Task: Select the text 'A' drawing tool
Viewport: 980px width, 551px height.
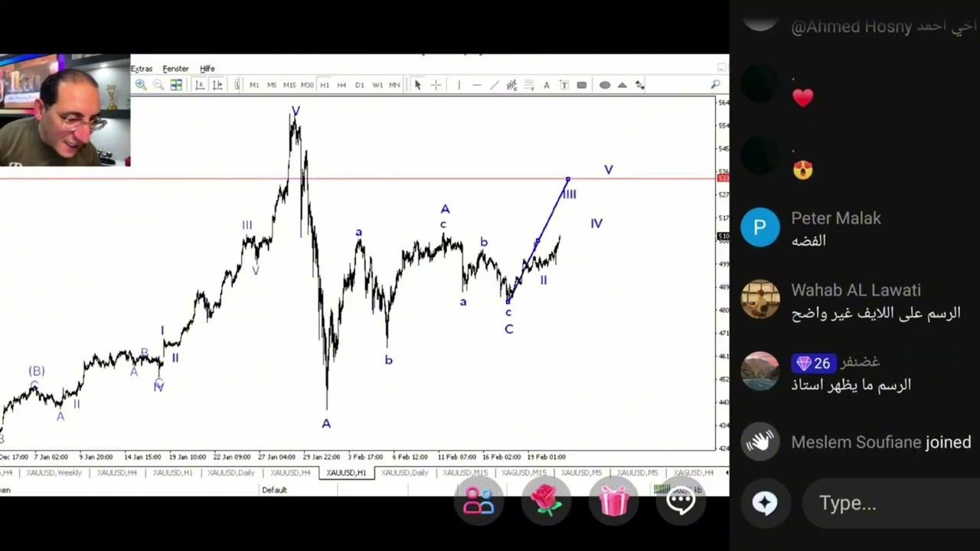Action: coord(547,85)
